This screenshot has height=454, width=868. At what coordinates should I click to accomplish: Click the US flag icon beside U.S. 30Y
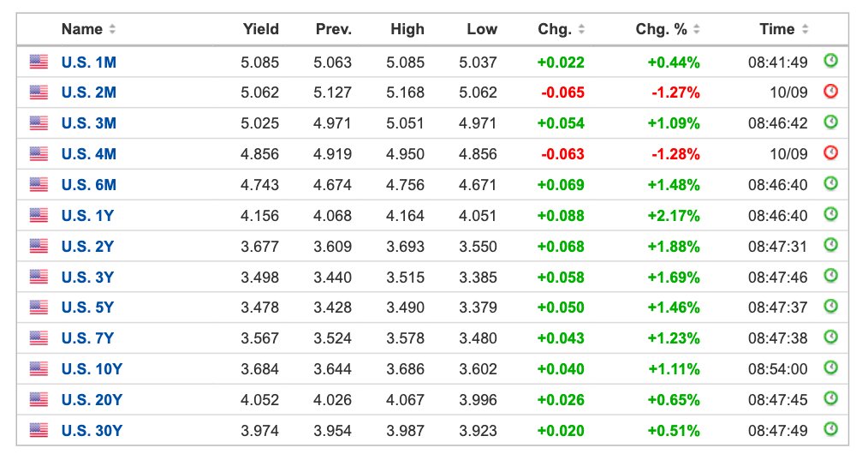tap(39, 430)
